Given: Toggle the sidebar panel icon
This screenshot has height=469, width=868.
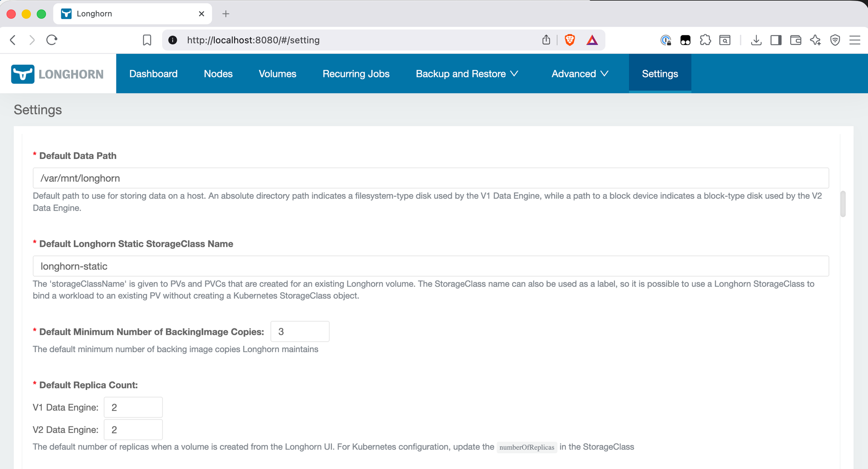Looking at the screenshot, I should point(776,40).
